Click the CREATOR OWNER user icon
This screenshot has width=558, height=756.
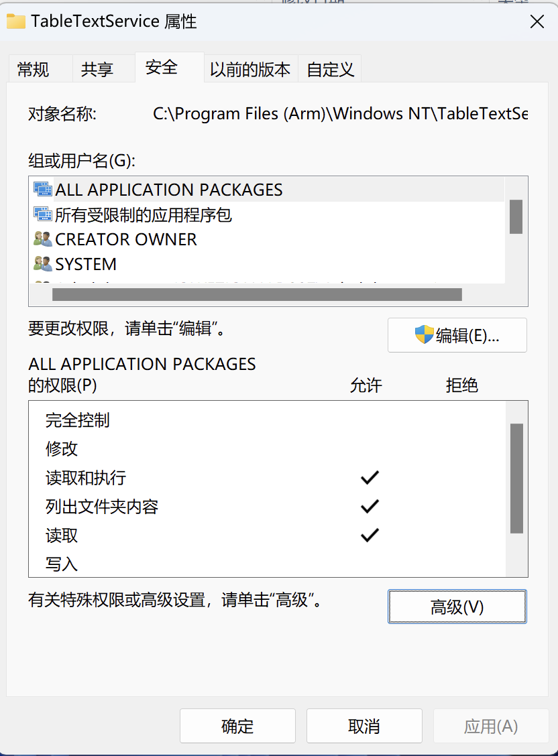[x=43, y=239]
